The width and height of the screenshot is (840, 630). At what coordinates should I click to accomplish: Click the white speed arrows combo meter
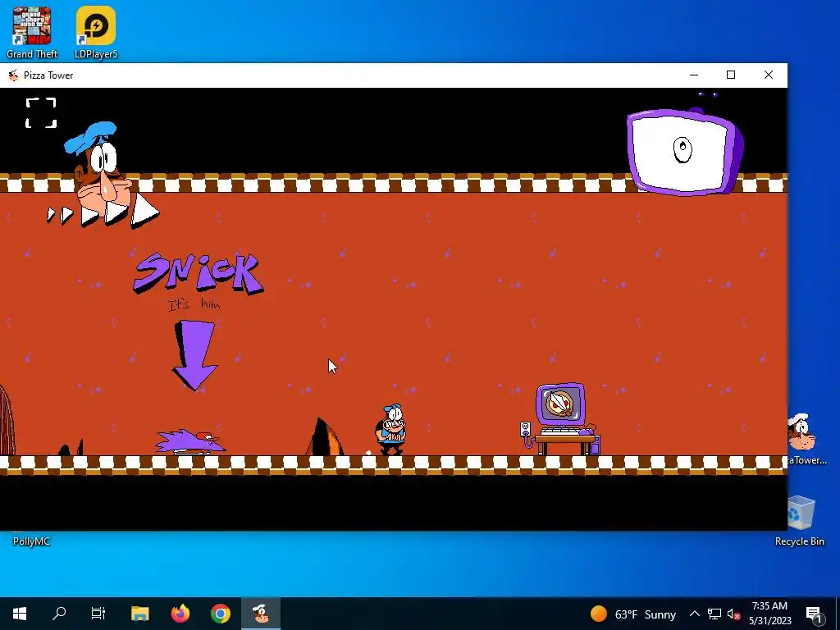pos(103,212)
